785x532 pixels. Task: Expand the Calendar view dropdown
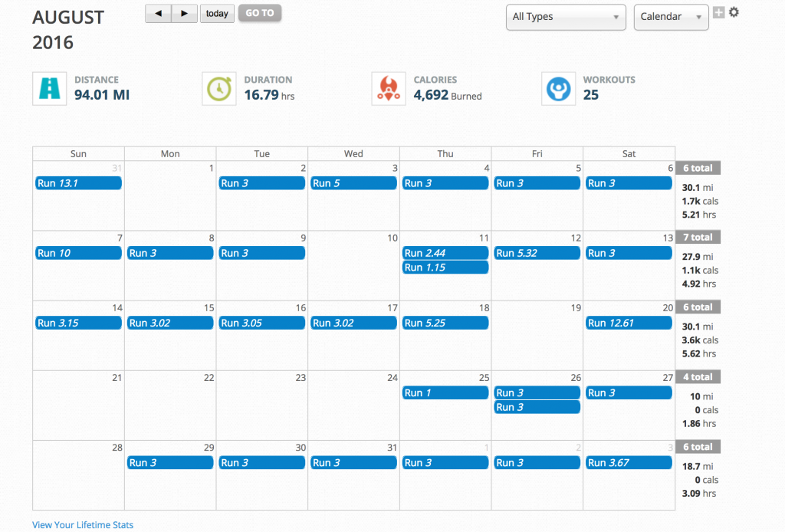tap(671, 17)
